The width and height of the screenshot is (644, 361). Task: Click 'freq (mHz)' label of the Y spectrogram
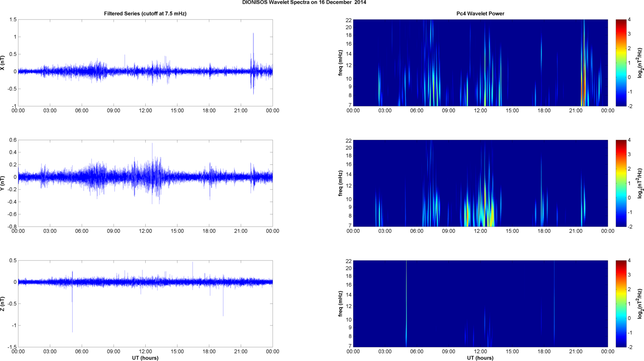point(340,183)
